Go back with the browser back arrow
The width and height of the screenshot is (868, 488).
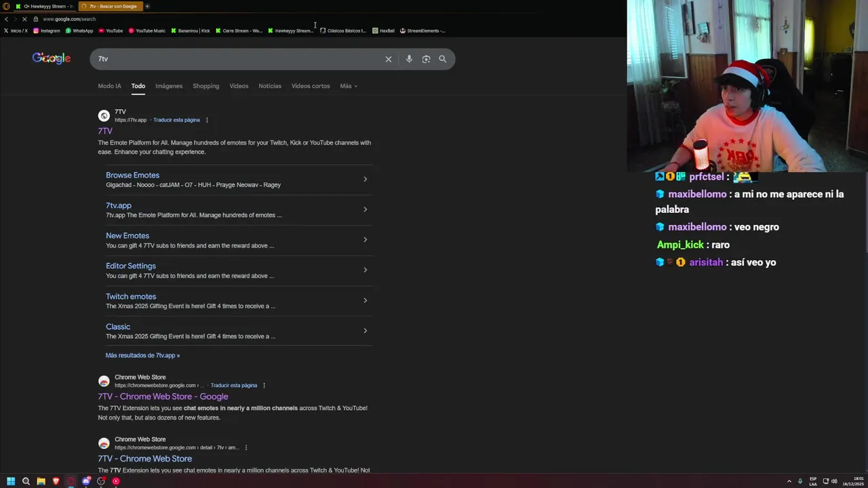(x=6, y=19)
